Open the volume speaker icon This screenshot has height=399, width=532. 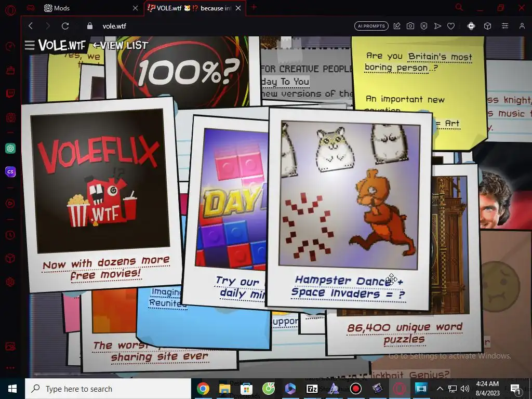(465, 389)
